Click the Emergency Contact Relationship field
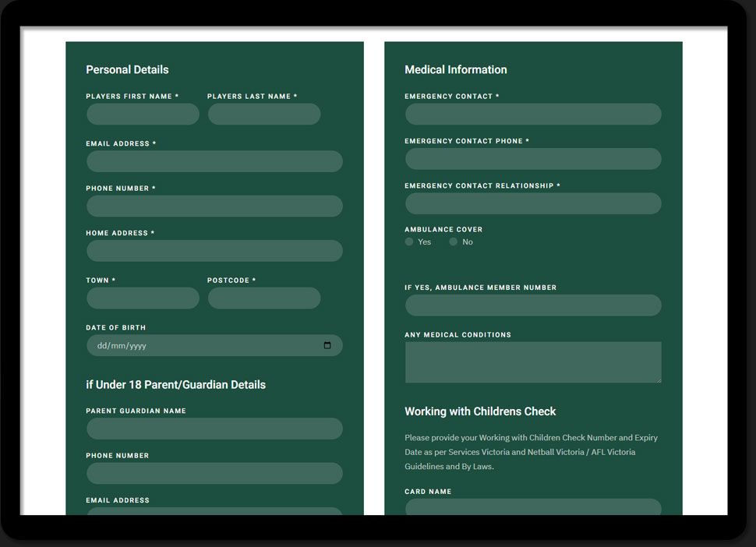This screenshot has width=756, height=547. tap(533, 204)
